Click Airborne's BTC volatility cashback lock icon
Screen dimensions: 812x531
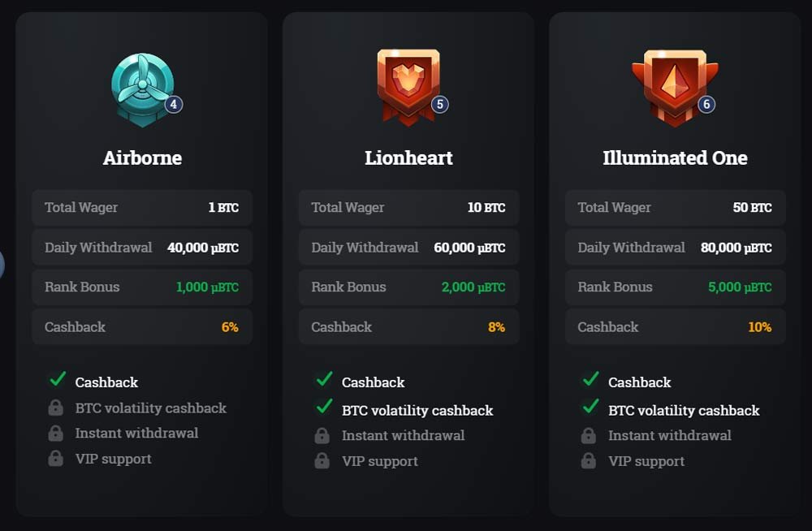pyautogui.click(x=55, y=408)
